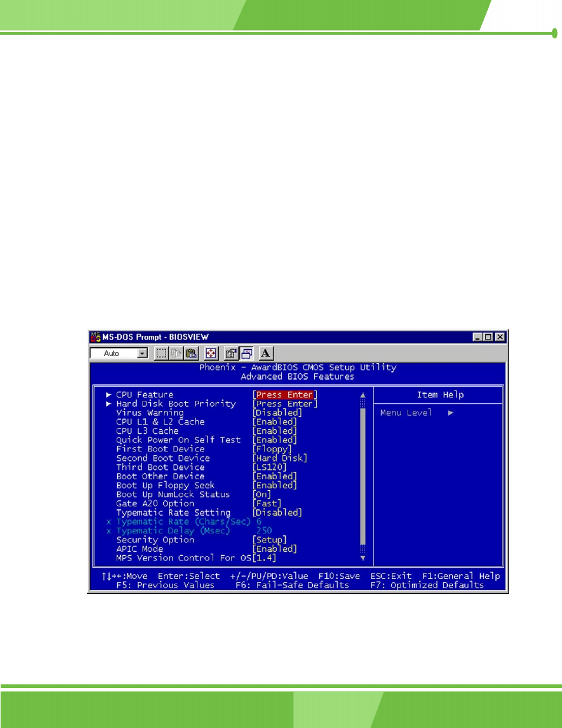
Task: Maximize the MS-DOS Prompt window
Action: click(488, 337)
